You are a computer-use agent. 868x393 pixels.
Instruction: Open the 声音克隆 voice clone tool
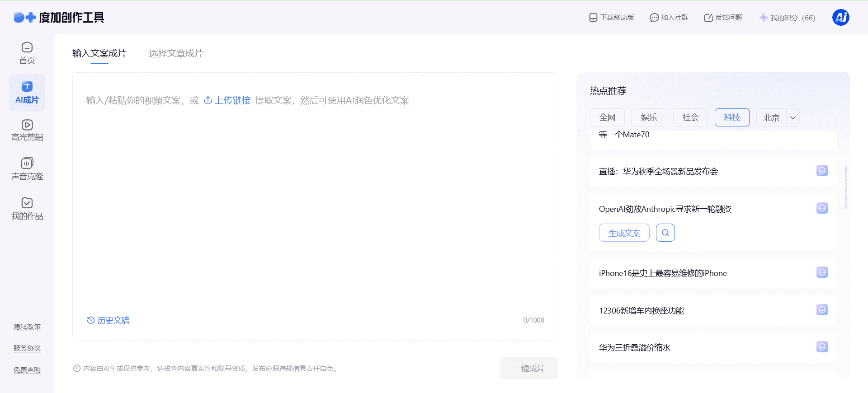tap(27, 169)
